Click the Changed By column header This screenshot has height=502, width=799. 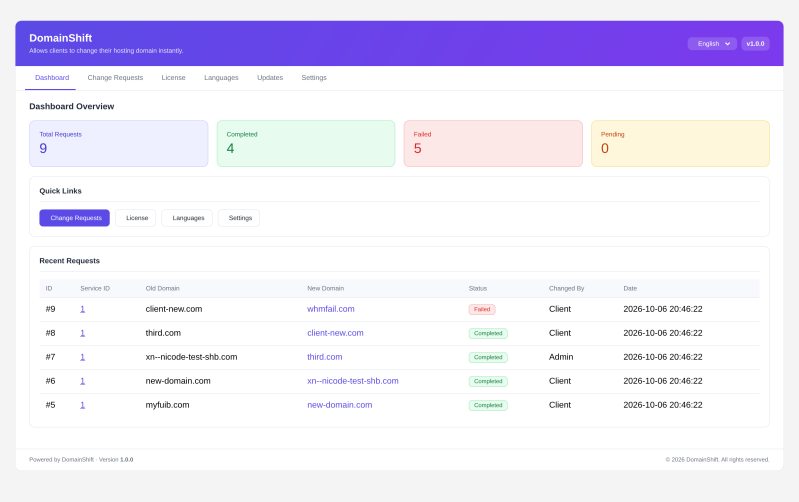(566, 288)
